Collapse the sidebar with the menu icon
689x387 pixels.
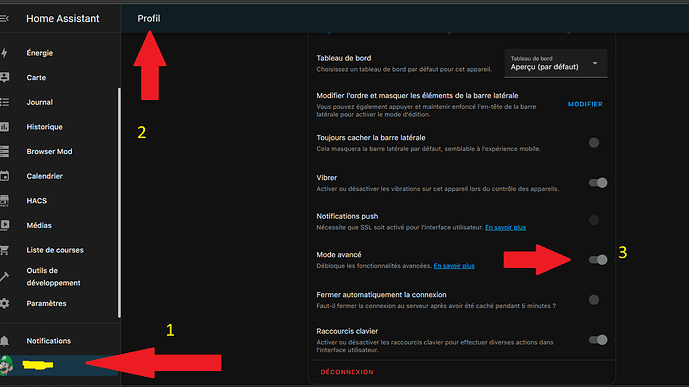(4, 18)
